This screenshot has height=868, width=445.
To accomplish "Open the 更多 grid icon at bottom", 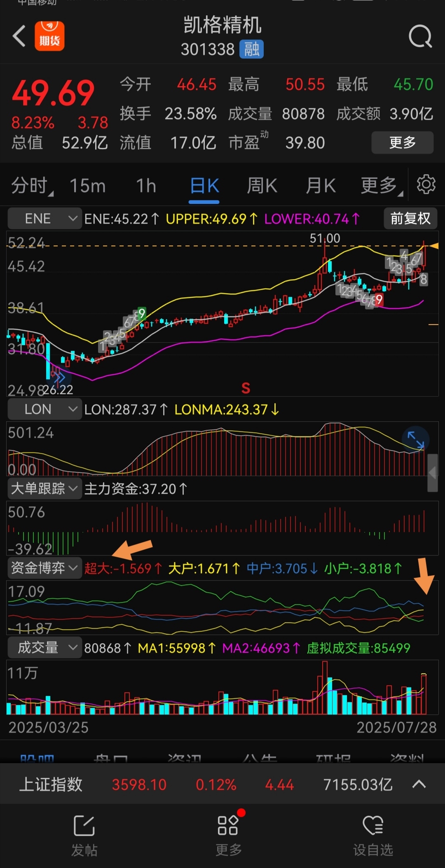I will (229, 835).
